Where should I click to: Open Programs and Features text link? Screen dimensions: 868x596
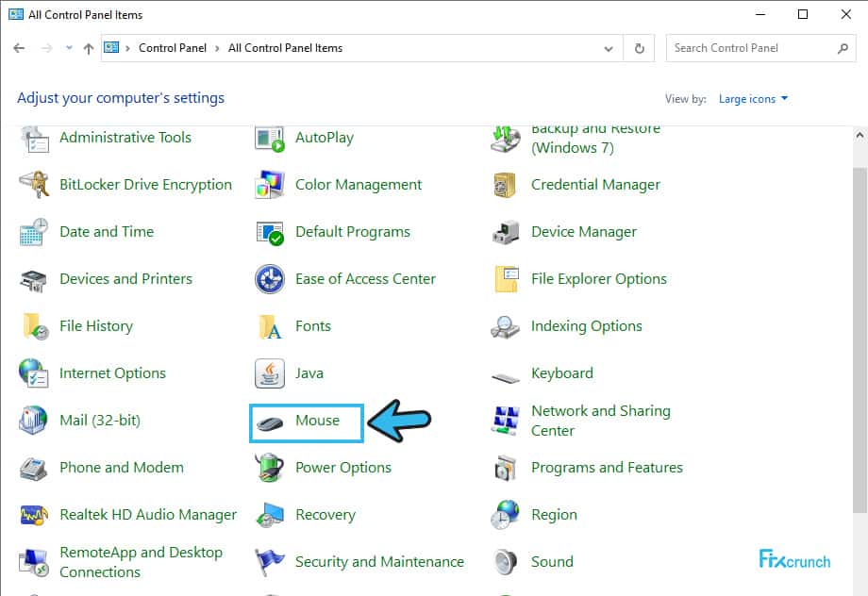(x=607, y=468)
